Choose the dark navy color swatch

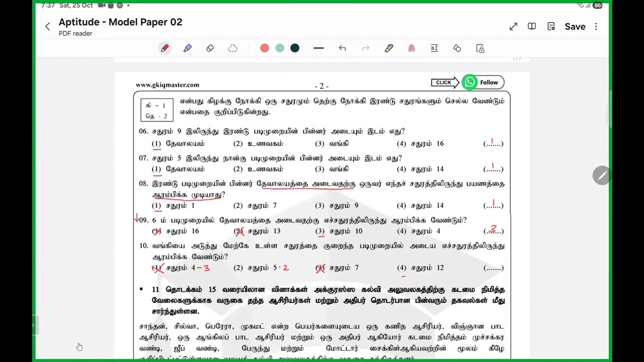(295, 48)
